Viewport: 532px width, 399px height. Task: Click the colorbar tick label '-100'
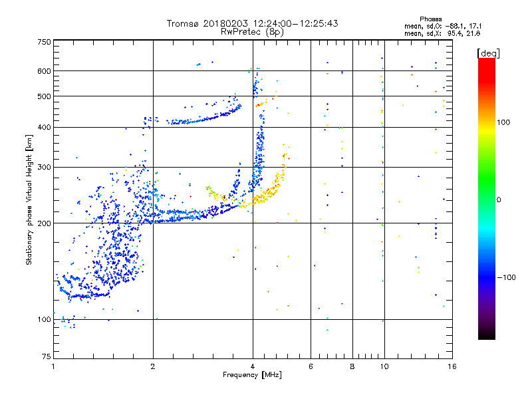507,277
